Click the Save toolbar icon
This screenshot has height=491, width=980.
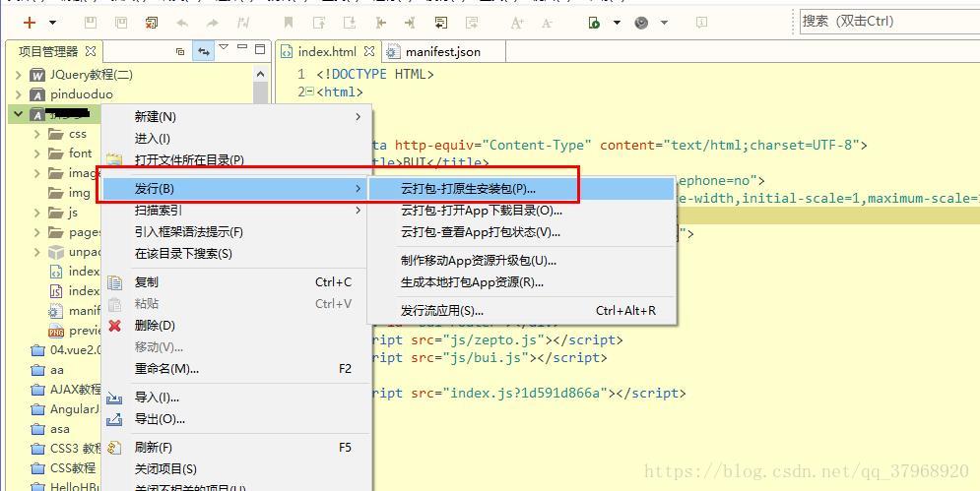[90, 23]
